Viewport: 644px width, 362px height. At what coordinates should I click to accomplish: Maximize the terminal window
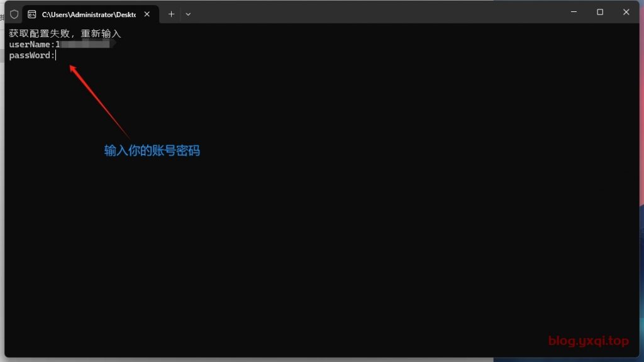tap(600, 12)
